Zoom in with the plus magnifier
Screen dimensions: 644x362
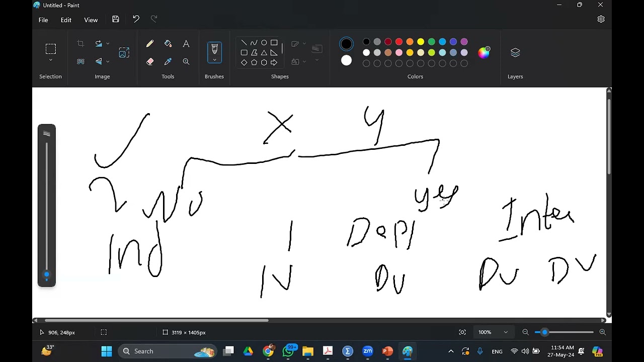tap(602, 332)
